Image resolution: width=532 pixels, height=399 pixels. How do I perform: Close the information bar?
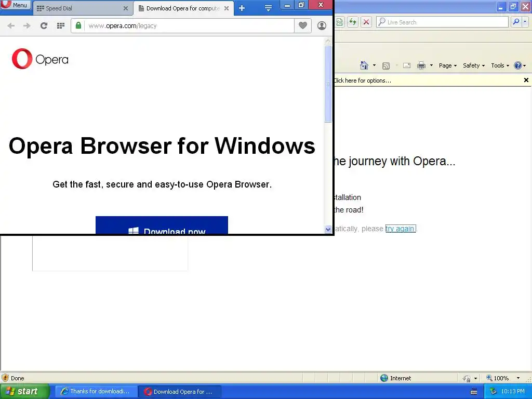click(526, 80)
